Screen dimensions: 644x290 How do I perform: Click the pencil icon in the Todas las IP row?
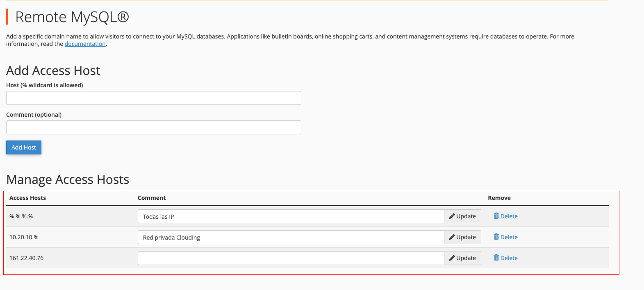click(452, 216)
